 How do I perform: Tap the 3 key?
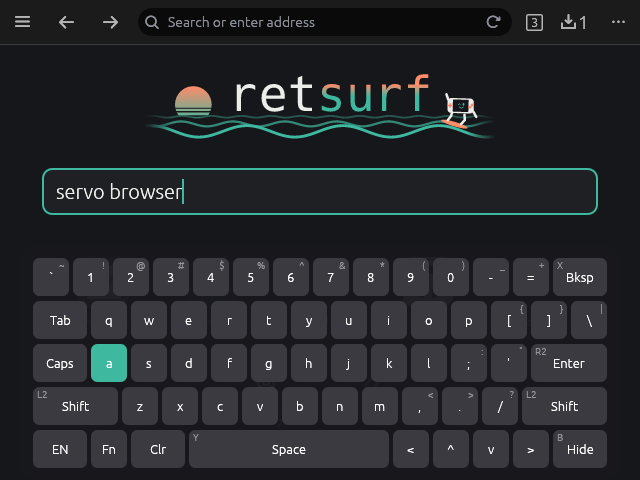(x=171, y=277)
